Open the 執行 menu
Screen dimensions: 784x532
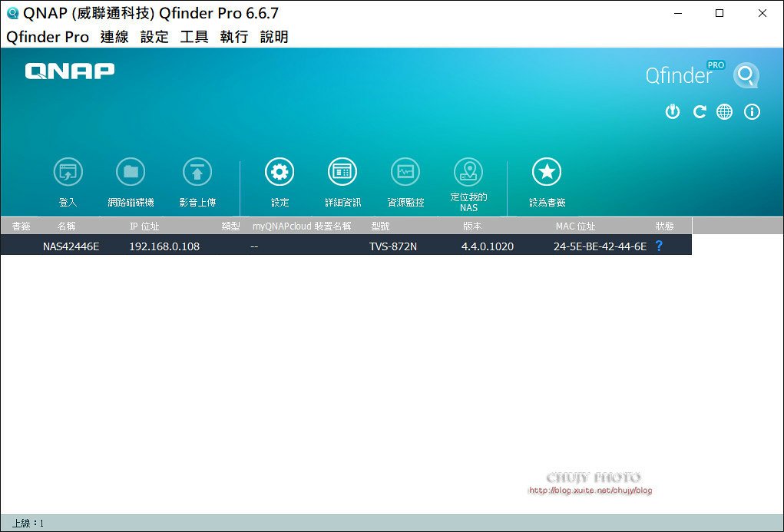[234, 37]
